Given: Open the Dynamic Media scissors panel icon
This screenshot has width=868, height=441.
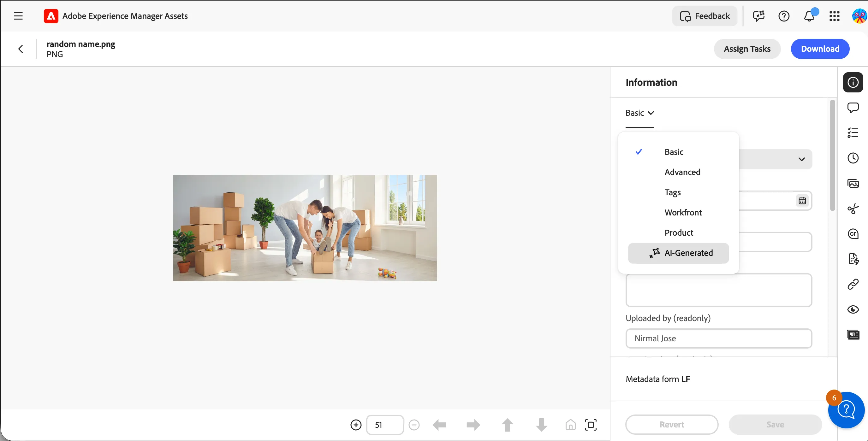Looking at the screenshot, I should 853,209.
